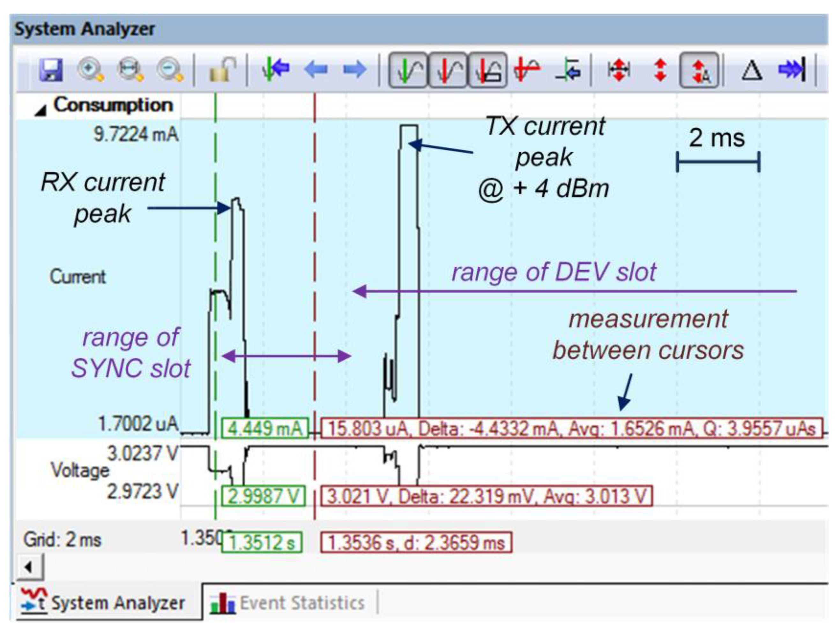Click the fit-width zoom magnifier icon

pos(130,70)
